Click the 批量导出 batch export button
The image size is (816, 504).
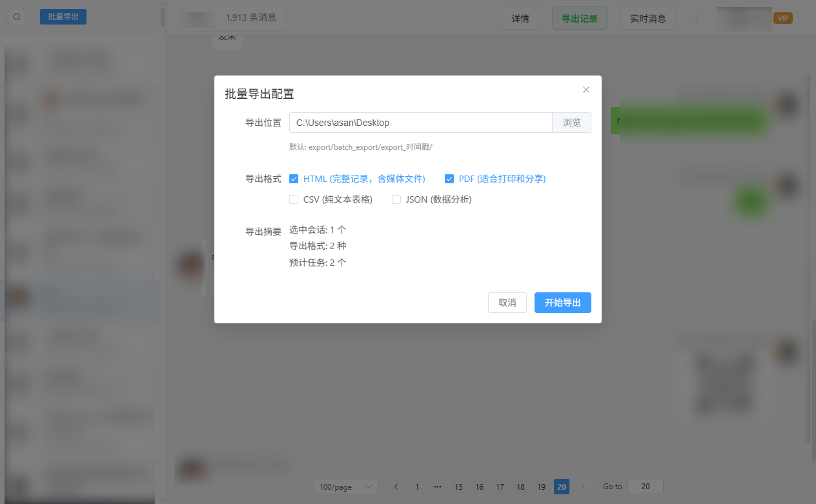(x=63, y=17)
